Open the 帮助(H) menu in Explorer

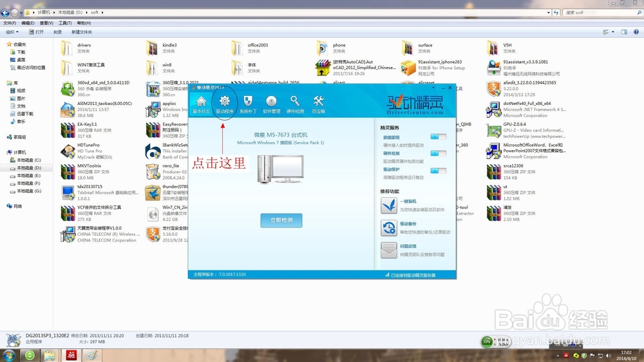[84, 23]
